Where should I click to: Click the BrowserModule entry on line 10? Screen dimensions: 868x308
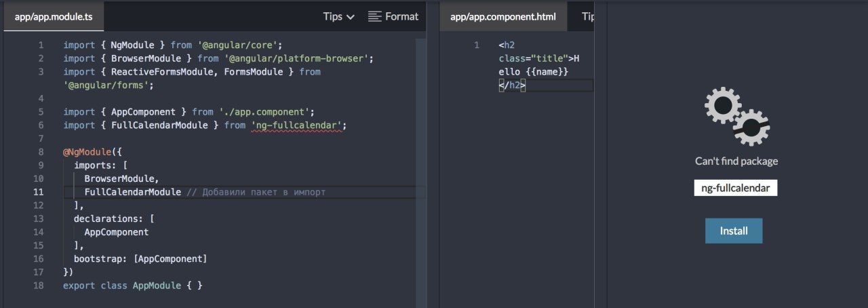(121, 178)
